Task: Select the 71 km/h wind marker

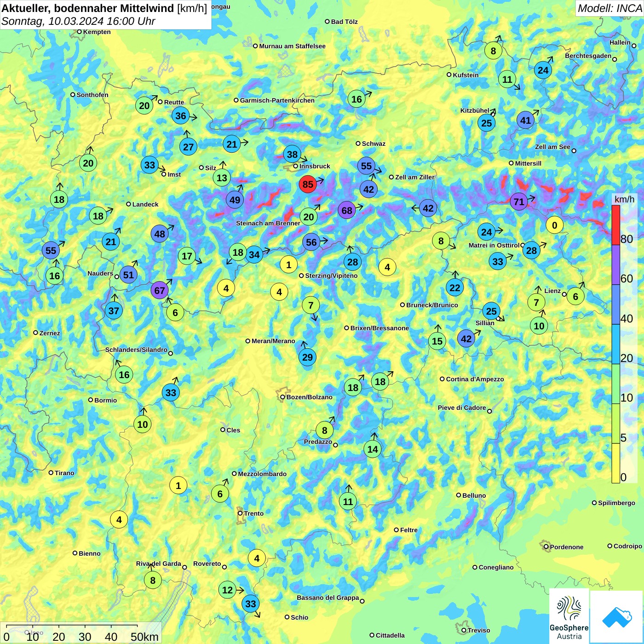Action: click(x=519, y=201)
